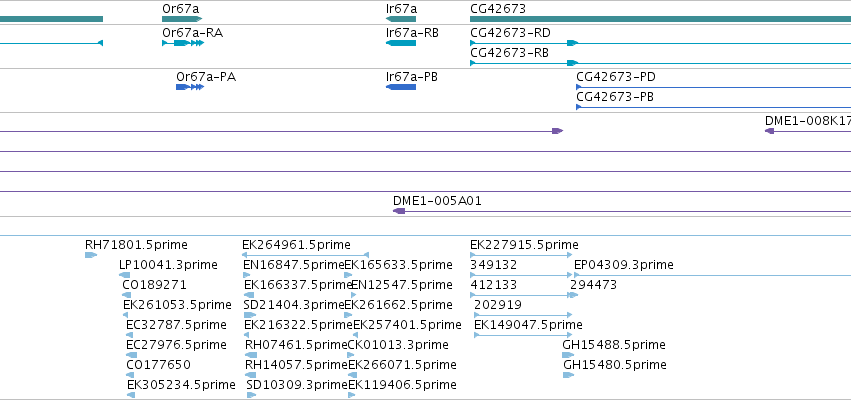This screenshot has width=851, height=400.
Task: Select the EP04309.3prime EST feature
Action: coord(713,275)
